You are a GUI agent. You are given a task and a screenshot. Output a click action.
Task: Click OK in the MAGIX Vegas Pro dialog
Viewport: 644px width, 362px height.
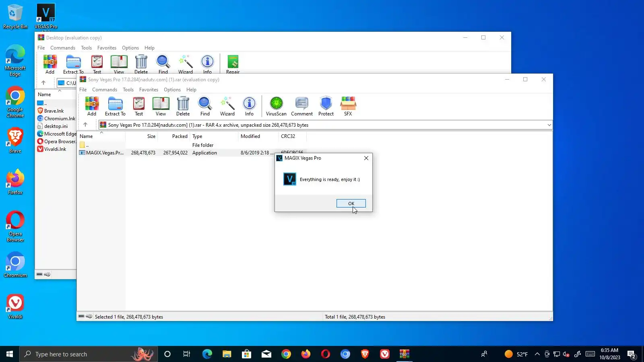click(x=351, y=204)
